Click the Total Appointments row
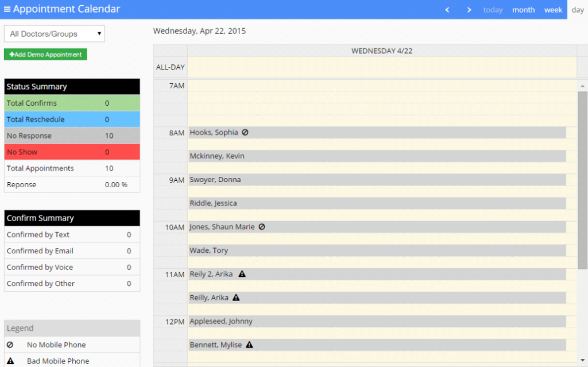The width and height of the screenshot is (588, 367). [x=72, y=168]
